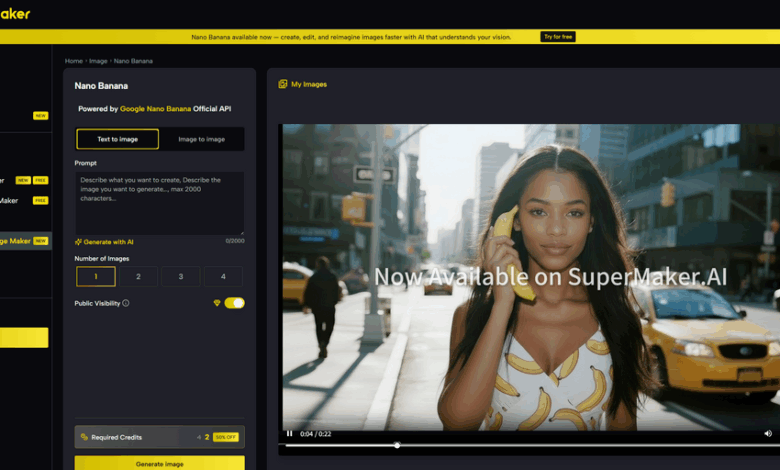Click the My Images heading
Screen dimensions: 780x470
click(x=309, y=85)
